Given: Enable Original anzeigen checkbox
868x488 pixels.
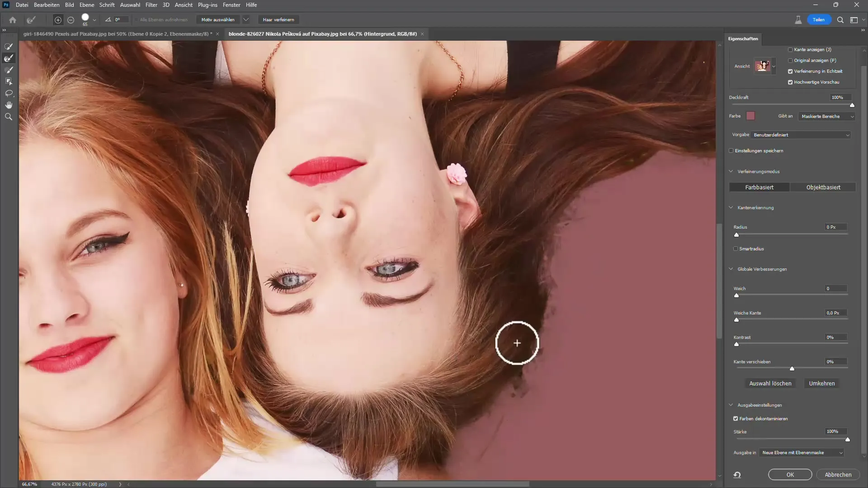Looking at the screenshot, I should pos(790,61).
